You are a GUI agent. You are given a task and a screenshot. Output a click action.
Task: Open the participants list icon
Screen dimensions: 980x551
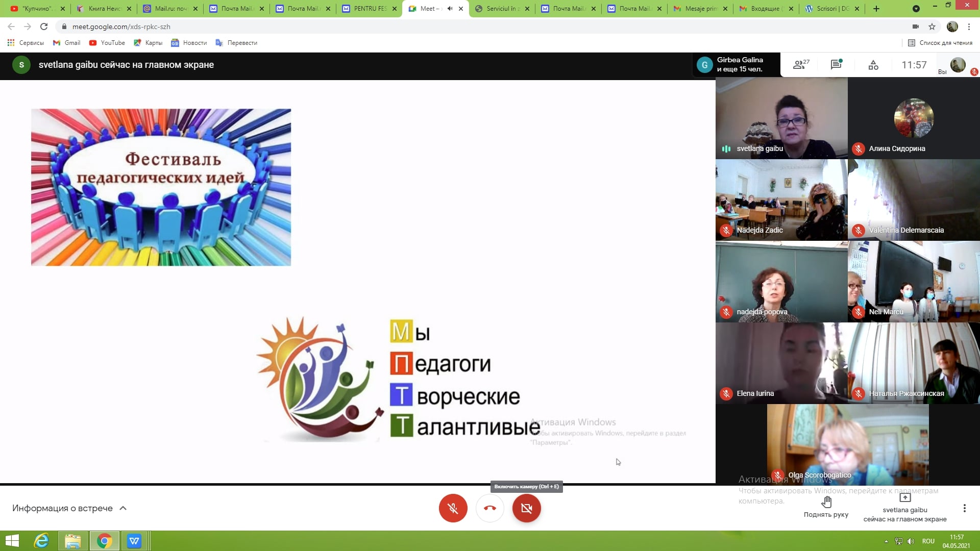(800, 65)
